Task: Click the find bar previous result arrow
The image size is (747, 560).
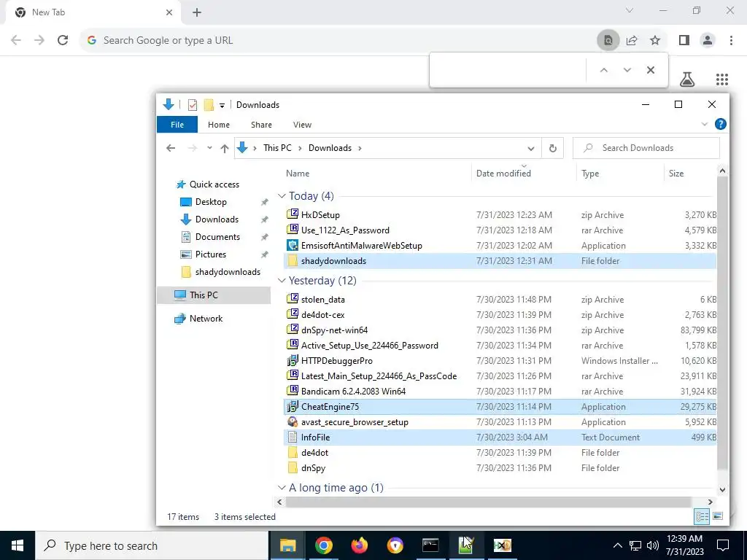Action: (603, 70)
